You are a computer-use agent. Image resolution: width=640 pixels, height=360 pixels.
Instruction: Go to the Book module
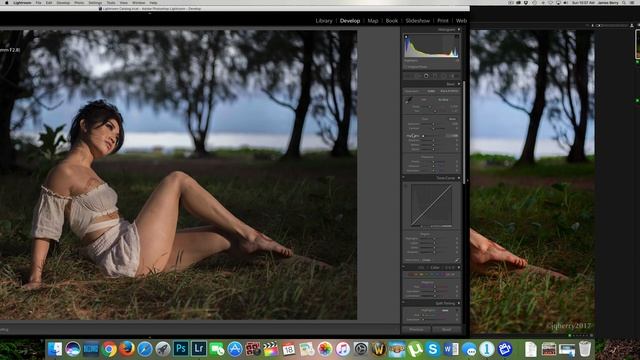click(x=391, y=20)
